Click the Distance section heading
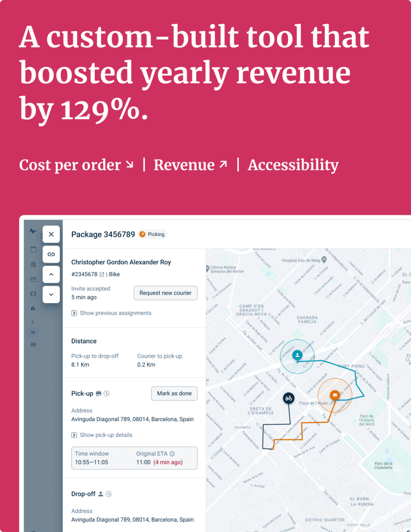 point(84,341)
